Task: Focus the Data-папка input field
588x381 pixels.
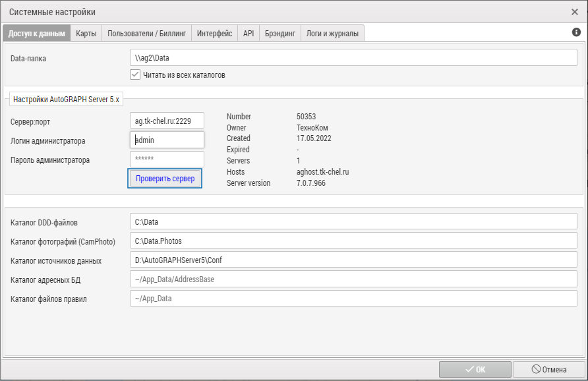Action: 353,58
